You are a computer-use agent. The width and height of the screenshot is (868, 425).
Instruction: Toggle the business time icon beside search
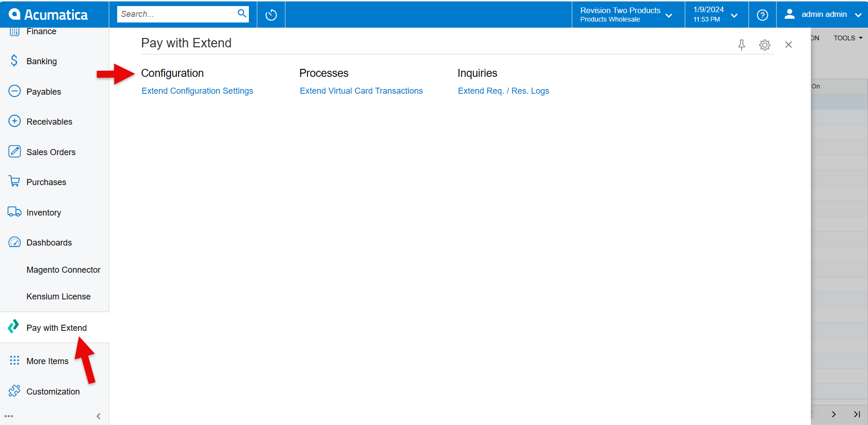tap(271, 14)
